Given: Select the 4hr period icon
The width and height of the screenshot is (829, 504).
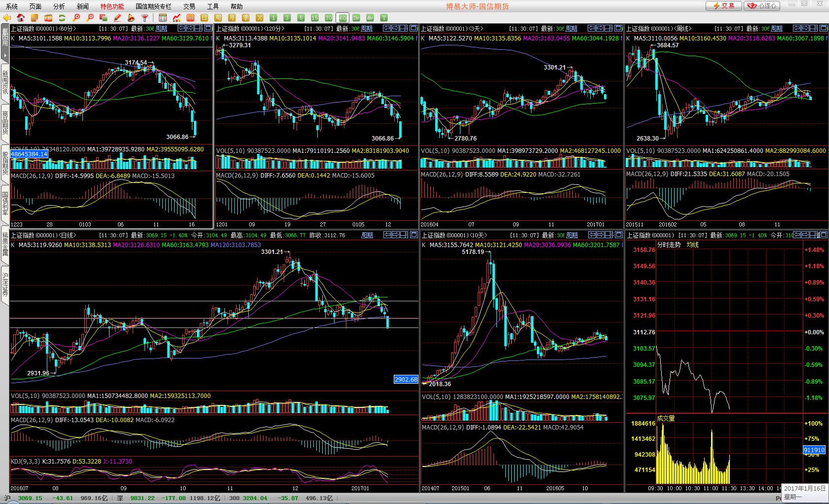Looking at the screenshot, I should (370, 18).
